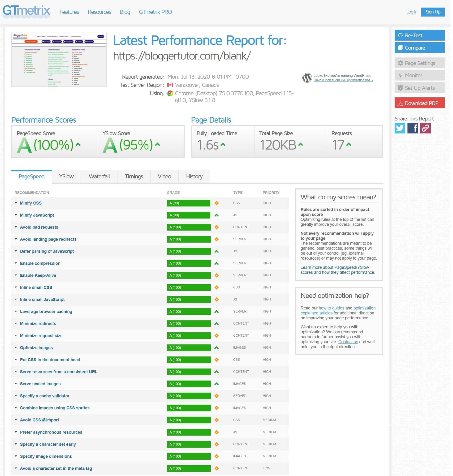This screenshot has width=453, height=476.
Task: Open the Features menu
Action: click(x=69, y=12)
